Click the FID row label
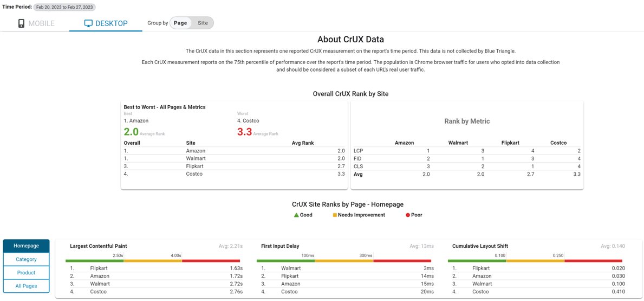 (357, 159)
